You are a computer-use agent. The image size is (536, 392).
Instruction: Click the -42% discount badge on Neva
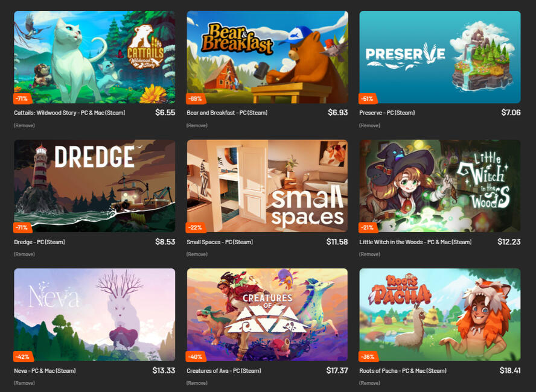click(24, 356)
